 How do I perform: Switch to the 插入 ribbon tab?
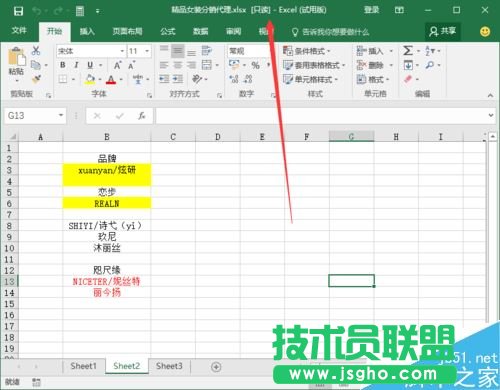coord(87,31)
